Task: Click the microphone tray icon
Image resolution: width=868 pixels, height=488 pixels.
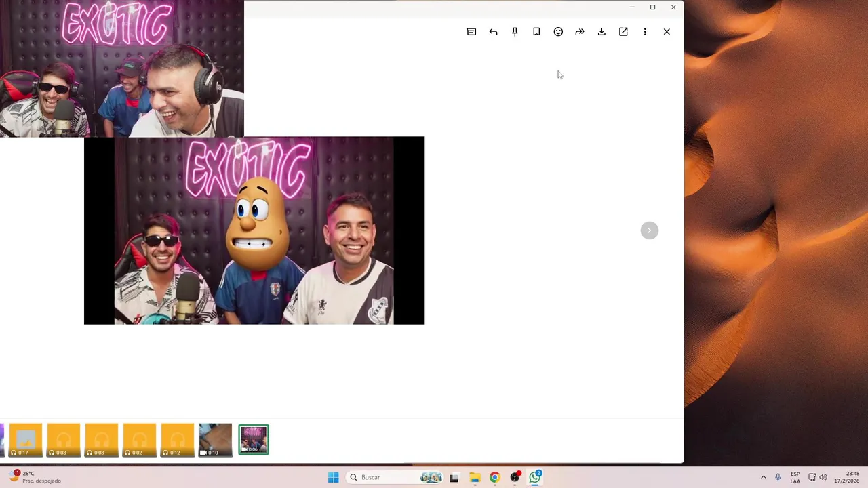Action: pos(778,477)
